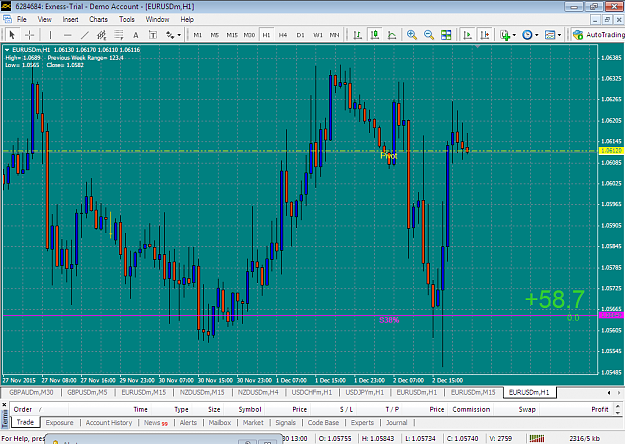Open the Tools menu
Screen dimensions: 625x444
tap(127, 19)
